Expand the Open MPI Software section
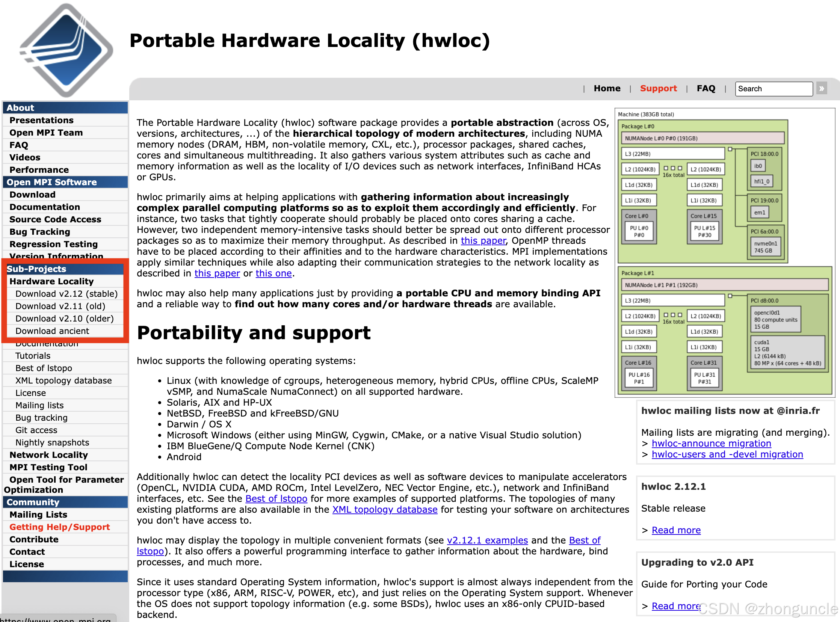This screenshot has height=622, width=840. 51,182
